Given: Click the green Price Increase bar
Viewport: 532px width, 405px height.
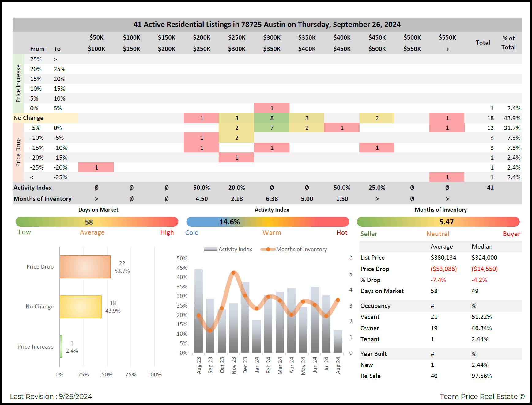Looking at the screenshot, I should 61,346.
